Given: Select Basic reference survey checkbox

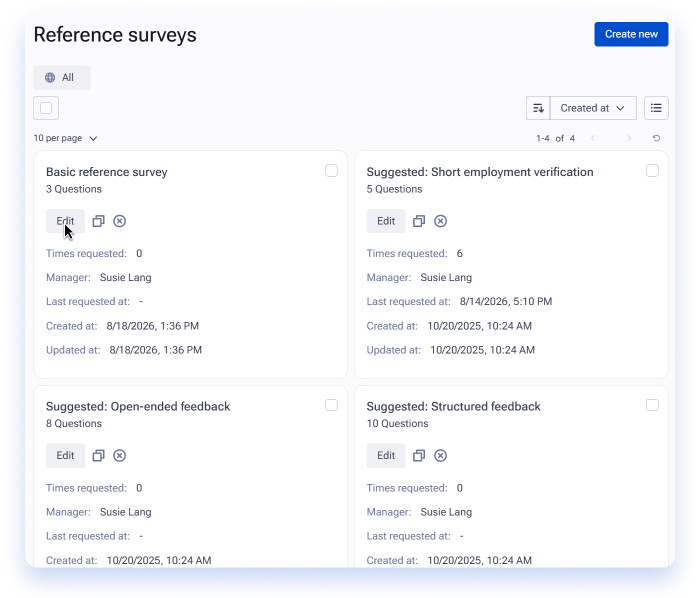Looking at the screenshot, I should (x=331, y=171).
